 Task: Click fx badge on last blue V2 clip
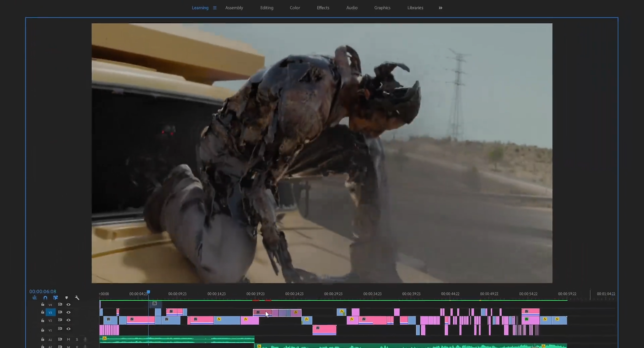click(557, 319)
